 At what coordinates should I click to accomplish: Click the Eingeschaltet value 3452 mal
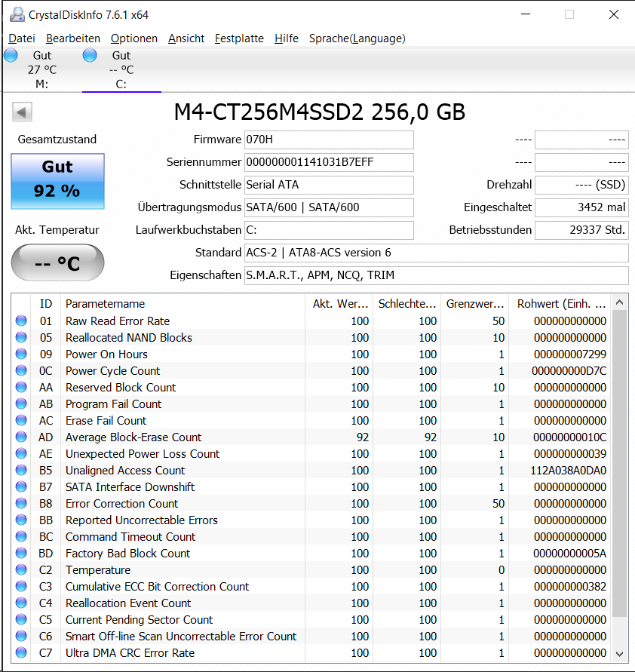click(581, 207)
